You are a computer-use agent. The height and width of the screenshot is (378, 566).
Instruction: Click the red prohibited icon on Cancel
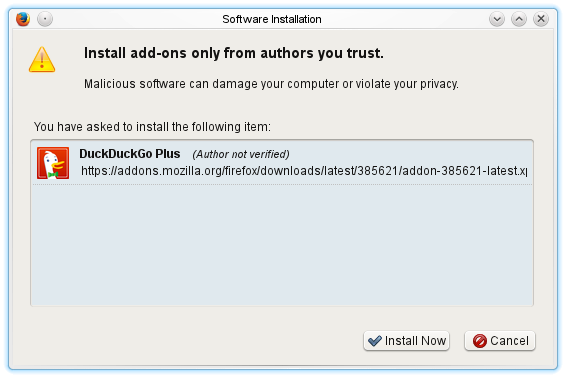(480, 341)
